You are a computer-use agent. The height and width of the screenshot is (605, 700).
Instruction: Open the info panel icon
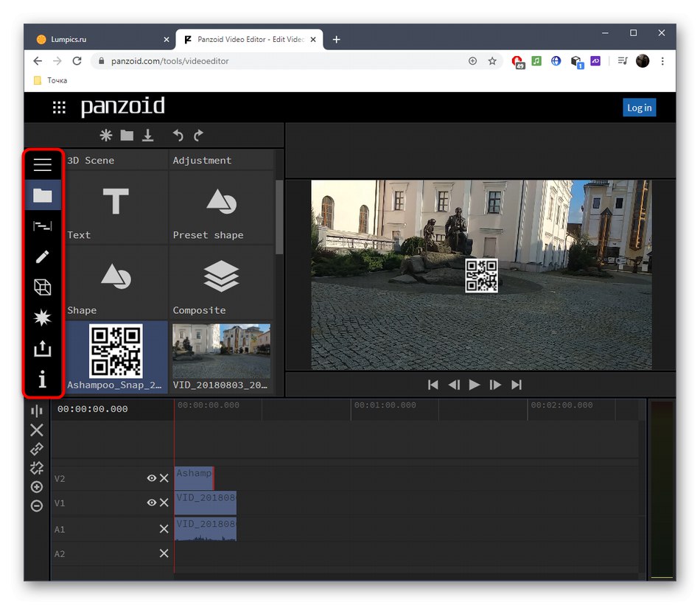click(43, 380)
